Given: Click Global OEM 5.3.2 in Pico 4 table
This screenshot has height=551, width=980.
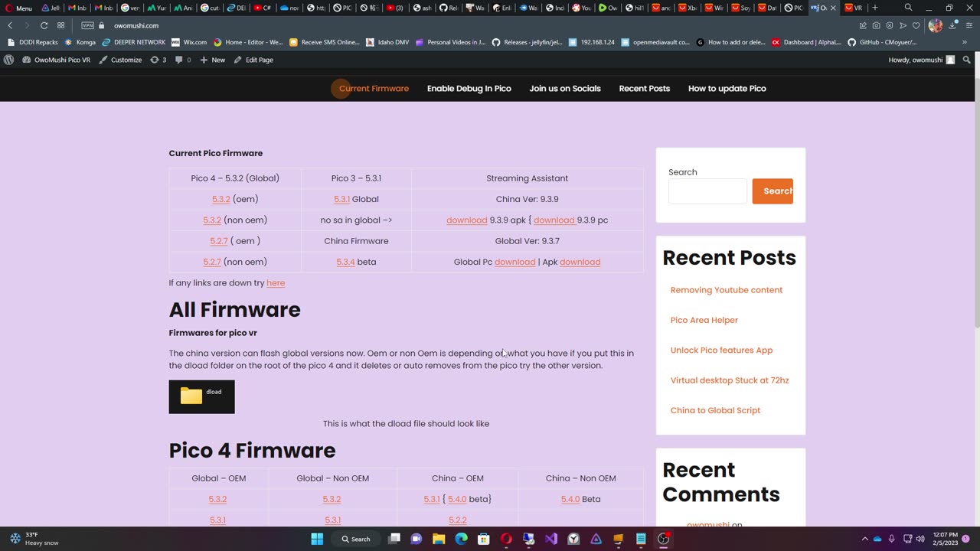Looking at the screenshot, I should (217, 499).
